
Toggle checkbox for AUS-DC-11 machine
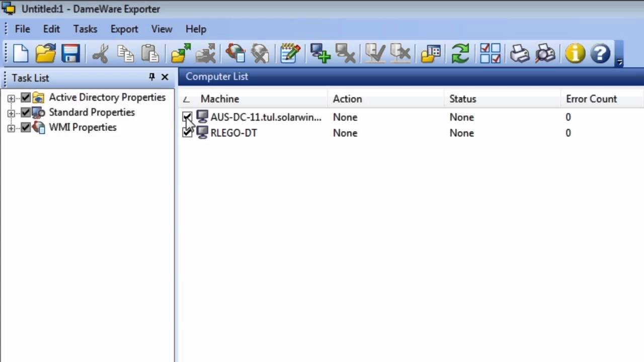click(187, 117)
